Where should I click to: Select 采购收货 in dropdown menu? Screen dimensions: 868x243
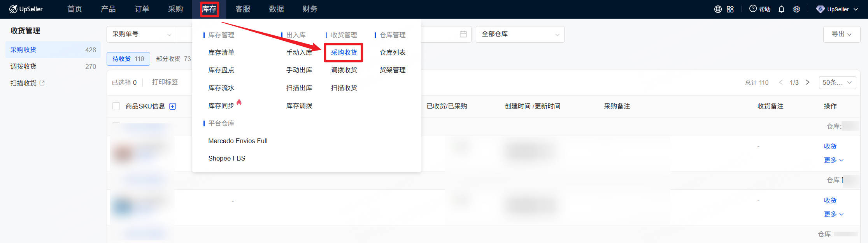coord(344,52)
